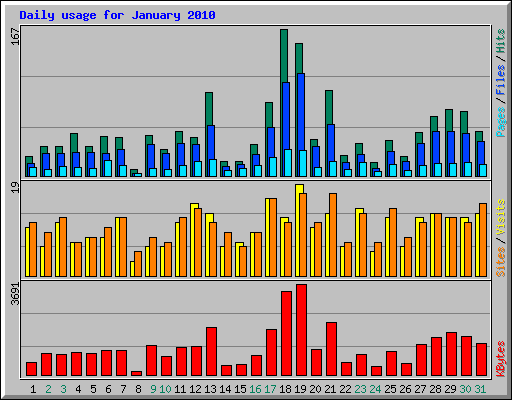
Task: Click day label '27' on the x-axis
Action: pos(420,389)
